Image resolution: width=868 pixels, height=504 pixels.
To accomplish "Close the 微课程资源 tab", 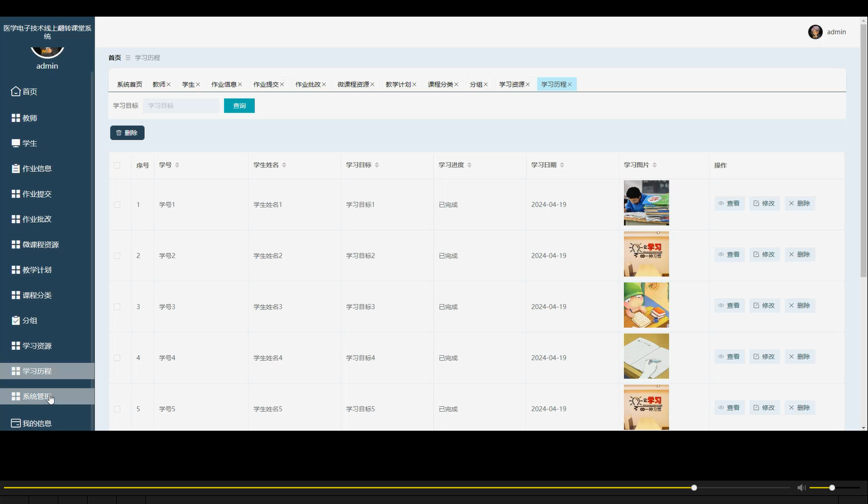I will [372, 84].
